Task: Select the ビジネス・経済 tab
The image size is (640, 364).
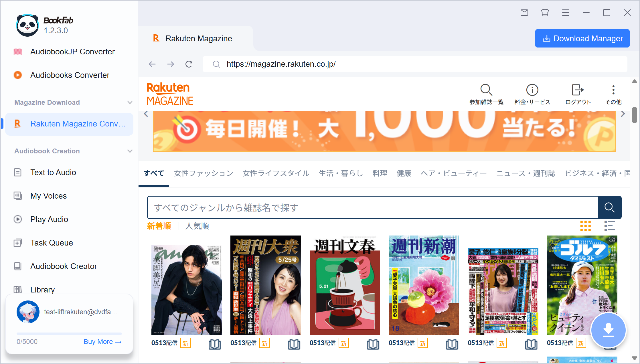Action: point(597,173)
